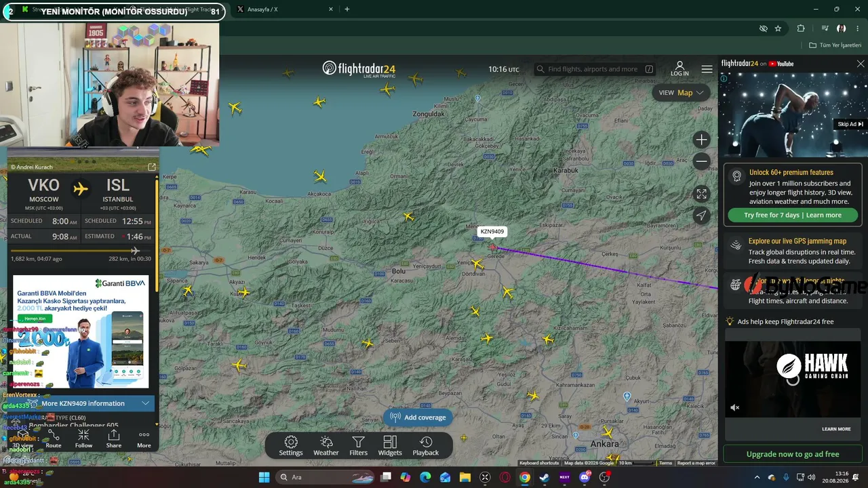Viewport: 868px width, 488px height.
Task: Open Chrome media controls icon
Action: pyautogui.click(x=825, y=28)
